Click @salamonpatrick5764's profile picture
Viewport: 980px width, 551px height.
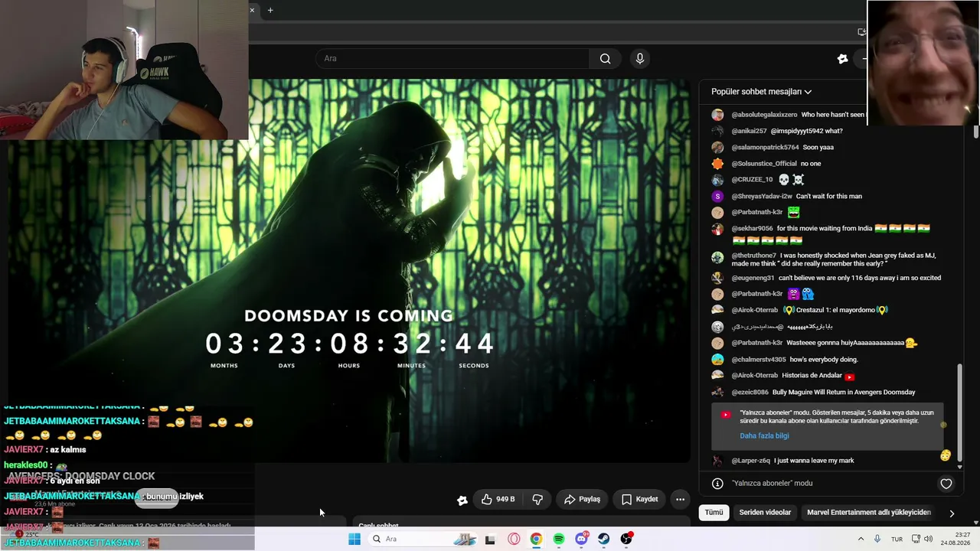(717, 147)
